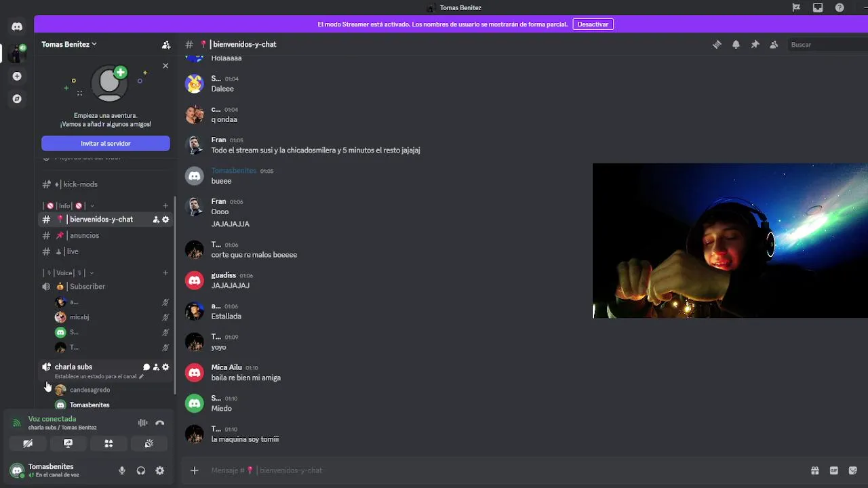Click the Buscar search field
The width and height of the screenshot is (868, 488).
click(x=829, y=45)
